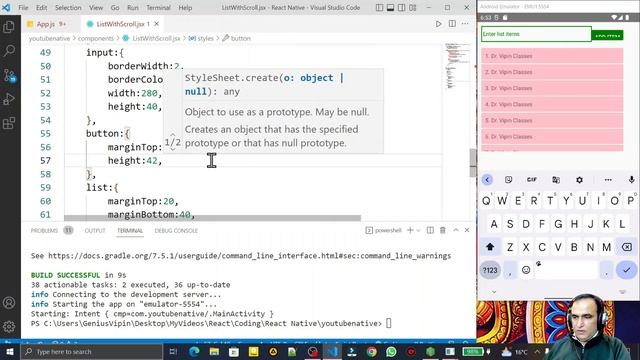Open the launch profile dropdown next to plus
The image size is (640, 360).
coord(418,231)
